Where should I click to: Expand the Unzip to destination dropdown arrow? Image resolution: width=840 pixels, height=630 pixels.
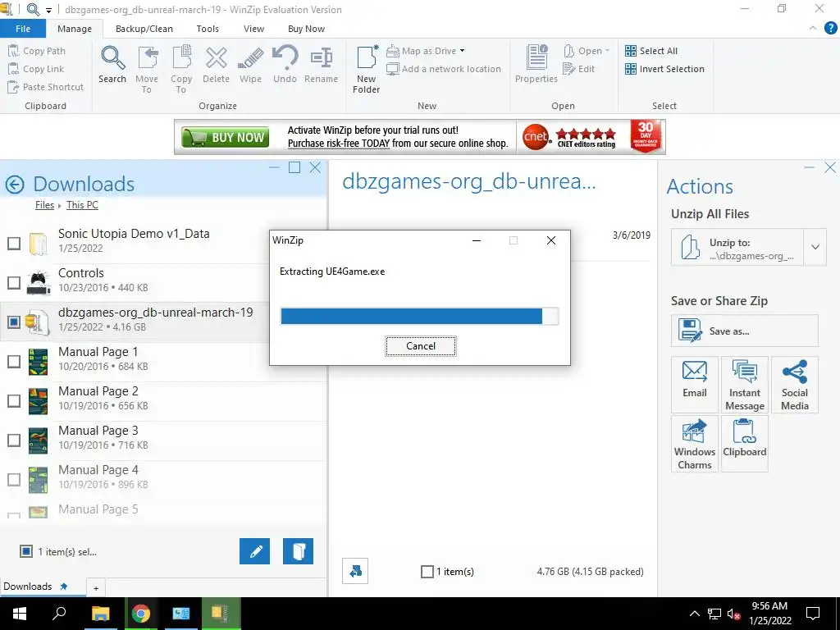(x=815, y=247)
